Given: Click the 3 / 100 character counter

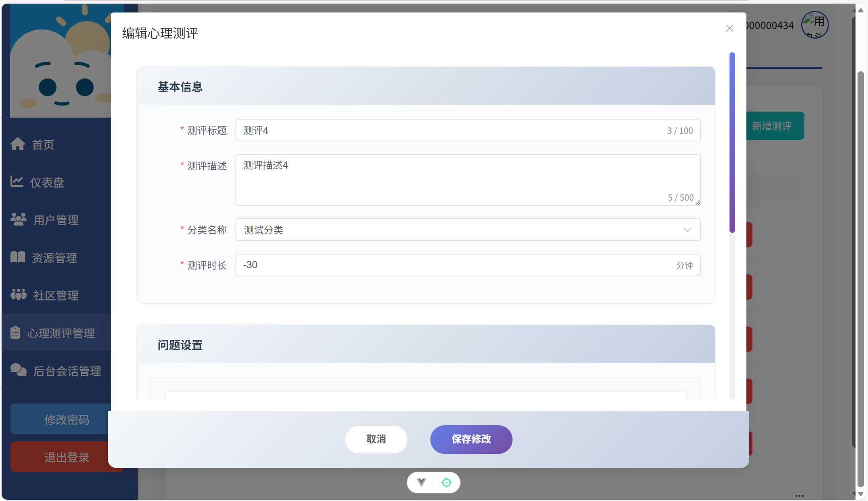Looking at the screenshot, I should tap(680, 130).
